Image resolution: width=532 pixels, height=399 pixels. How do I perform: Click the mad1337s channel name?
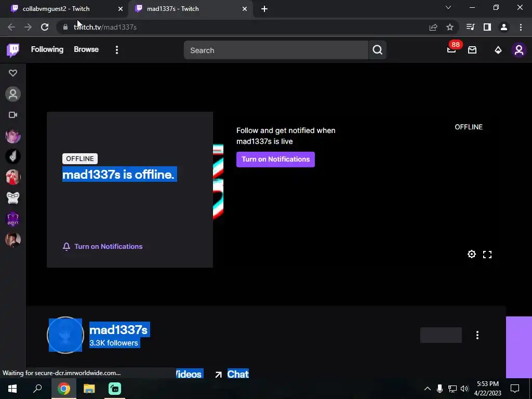tap(118, 330)
